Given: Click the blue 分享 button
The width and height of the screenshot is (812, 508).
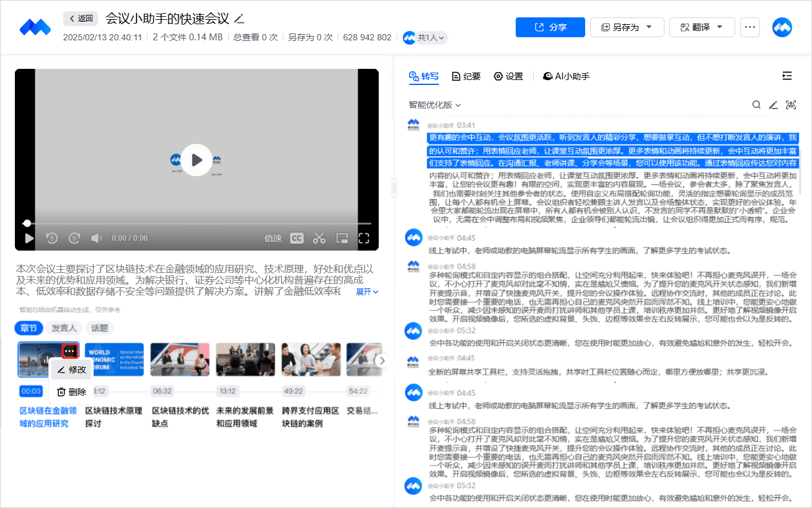Looking at the screenshot, I should (550, 27).
